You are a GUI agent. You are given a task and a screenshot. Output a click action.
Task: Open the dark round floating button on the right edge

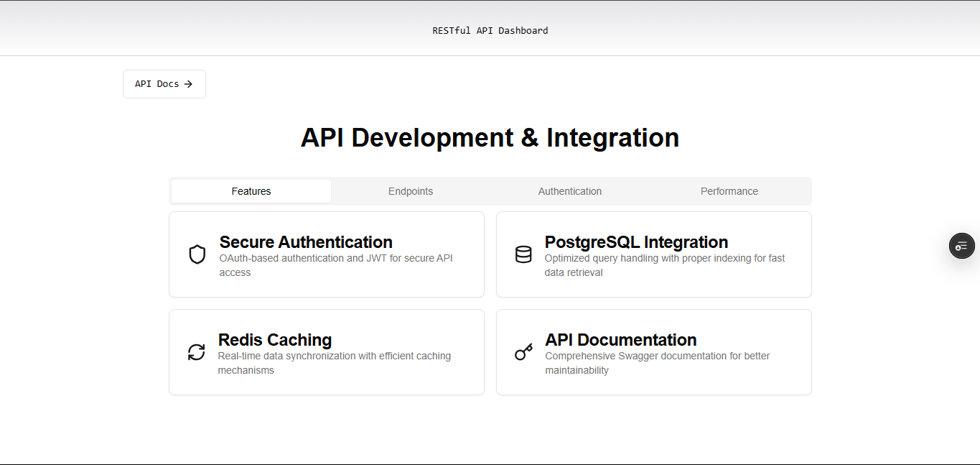(962, 246)
